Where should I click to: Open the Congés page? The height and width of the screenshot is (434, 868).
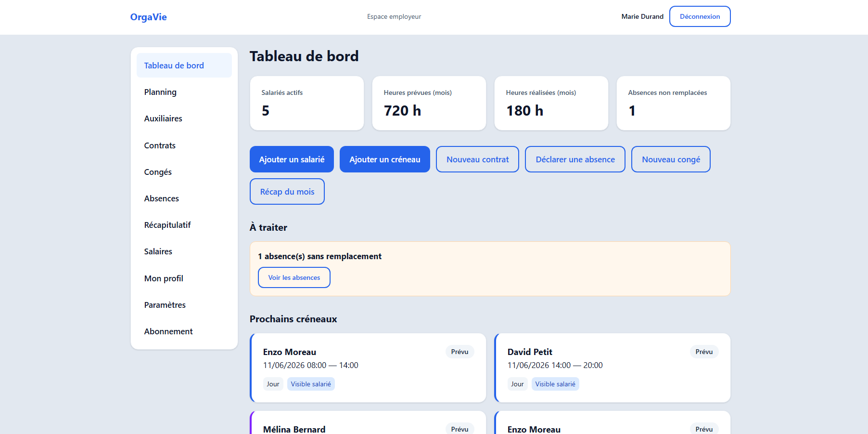(x=184, y=172)
